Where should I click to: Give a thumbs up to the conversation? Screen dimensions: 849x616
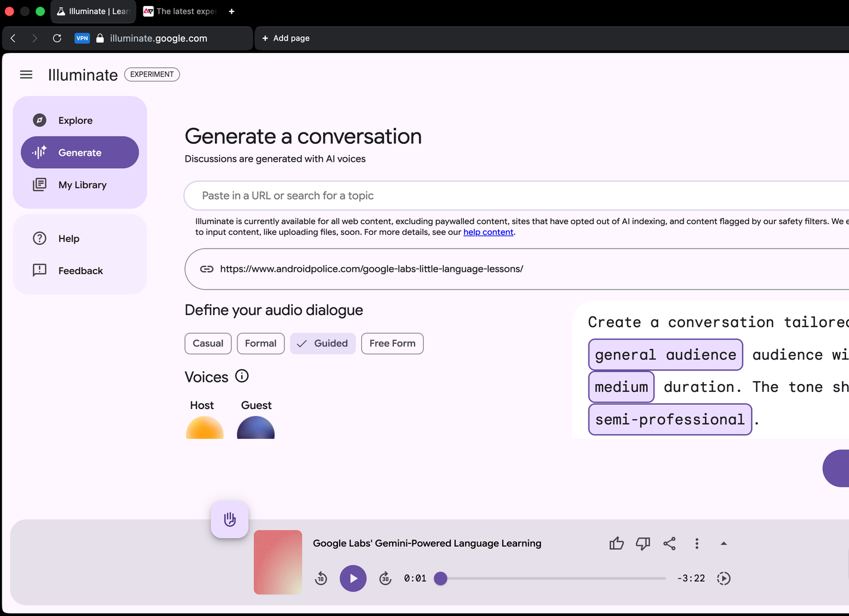pyautogui.click(x=616, y=543)
